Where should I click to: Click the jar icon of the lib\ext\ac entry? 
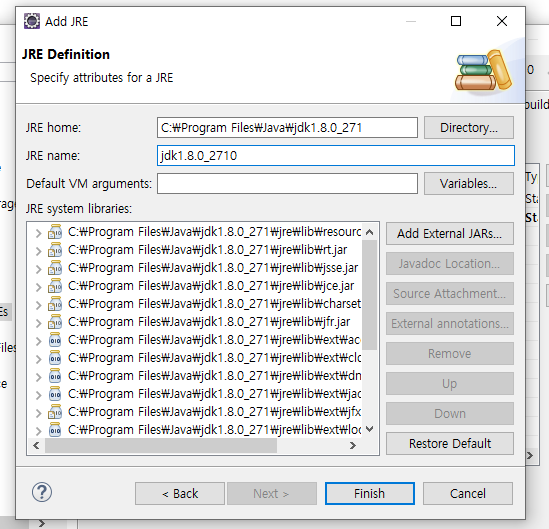tap(55, 340)
